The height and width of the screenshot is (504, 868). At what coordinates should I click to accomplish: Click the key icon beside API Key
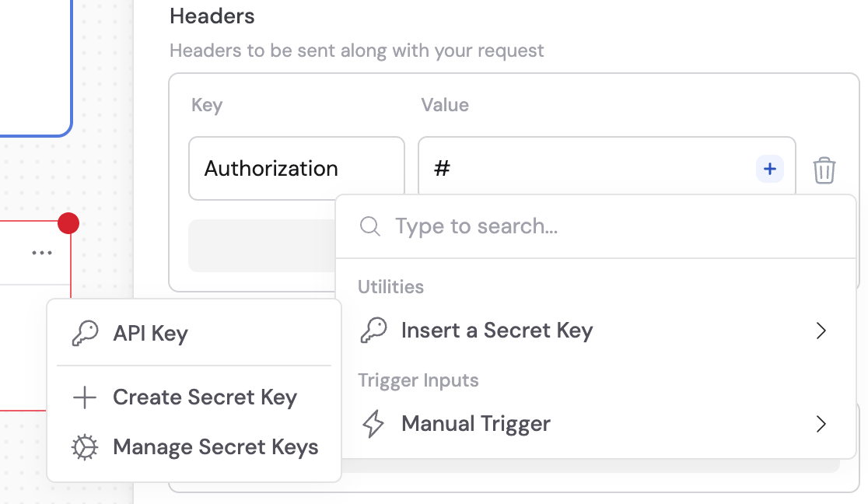pyautogui.click(x=83, y=332)
